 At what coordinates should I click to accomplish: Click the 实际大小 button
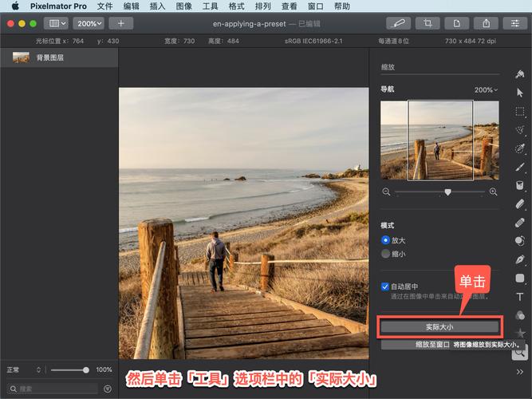point(439,327)
